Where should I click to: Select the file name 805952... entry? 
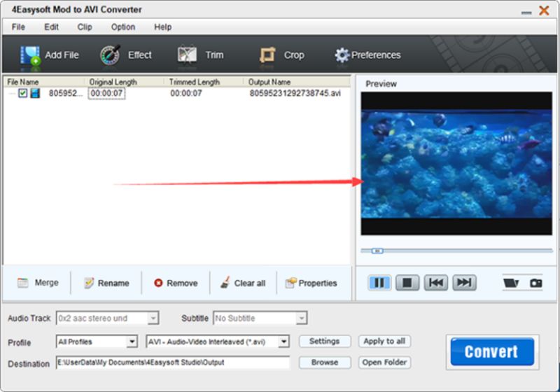click(x=66, y=93)
